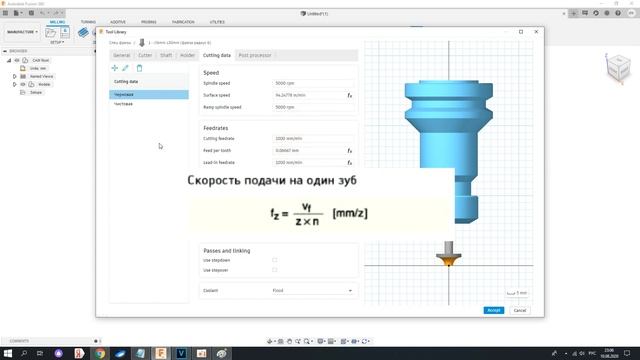The width and height of the screenshot is (640, 360).
Task: Click the Spindle speed input field
Action: [313, 83]
